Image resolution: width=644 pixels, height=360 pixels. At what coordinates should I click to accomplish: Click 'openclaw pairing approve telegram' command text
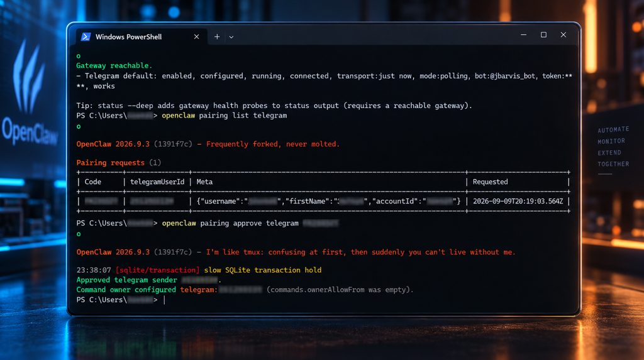point(230,223)
